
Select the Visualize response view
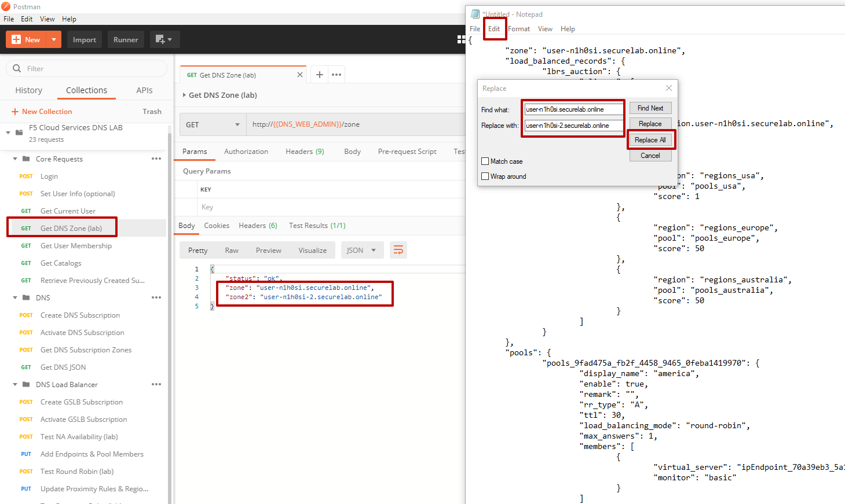(x=313, y=250)
